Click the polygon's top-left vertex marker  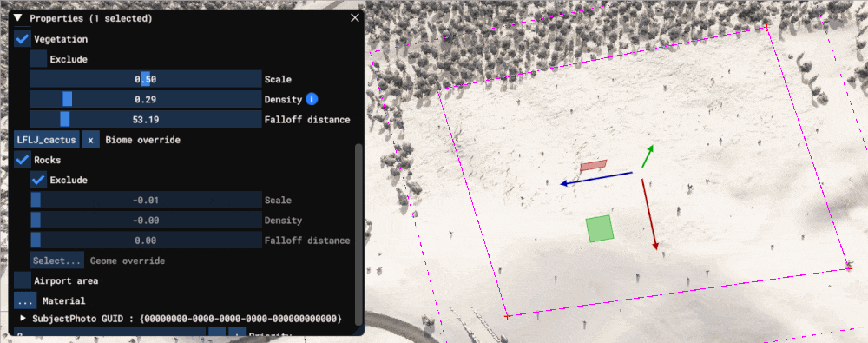coord(437,89)
